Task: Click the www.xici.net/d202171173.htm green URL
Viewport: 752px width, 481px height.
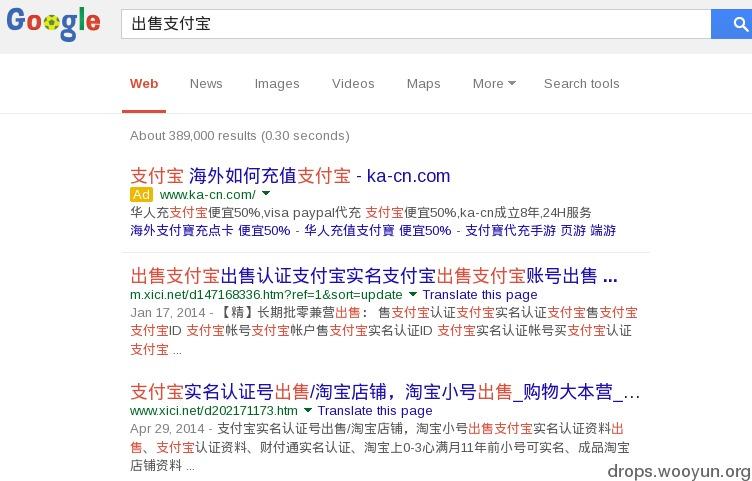Action: (x=214, y=411)
